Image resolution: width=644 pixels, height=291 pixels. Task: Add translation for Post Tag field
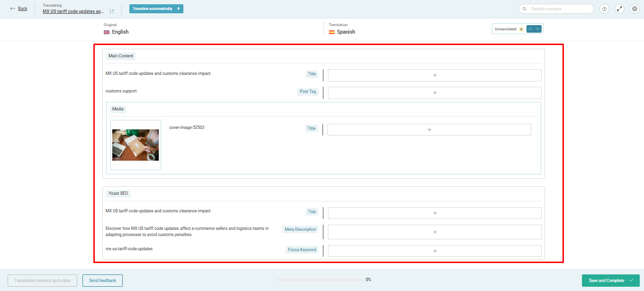(435, 93)
